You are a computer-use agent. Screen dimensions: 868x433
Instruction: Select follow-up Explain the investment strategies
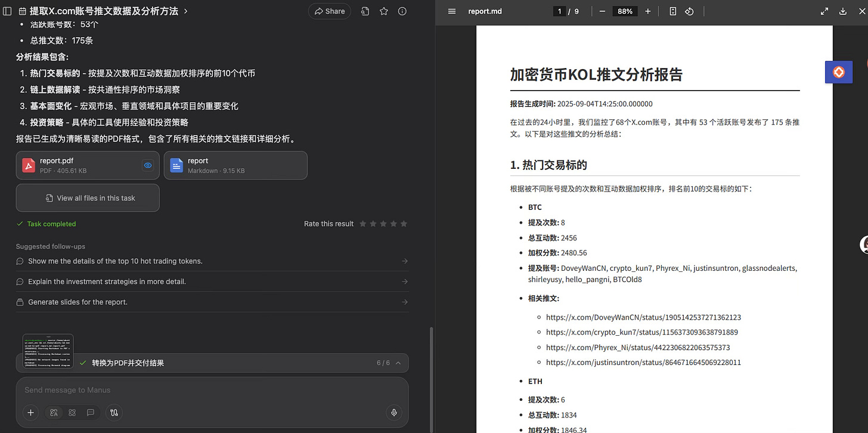[212, 282]
